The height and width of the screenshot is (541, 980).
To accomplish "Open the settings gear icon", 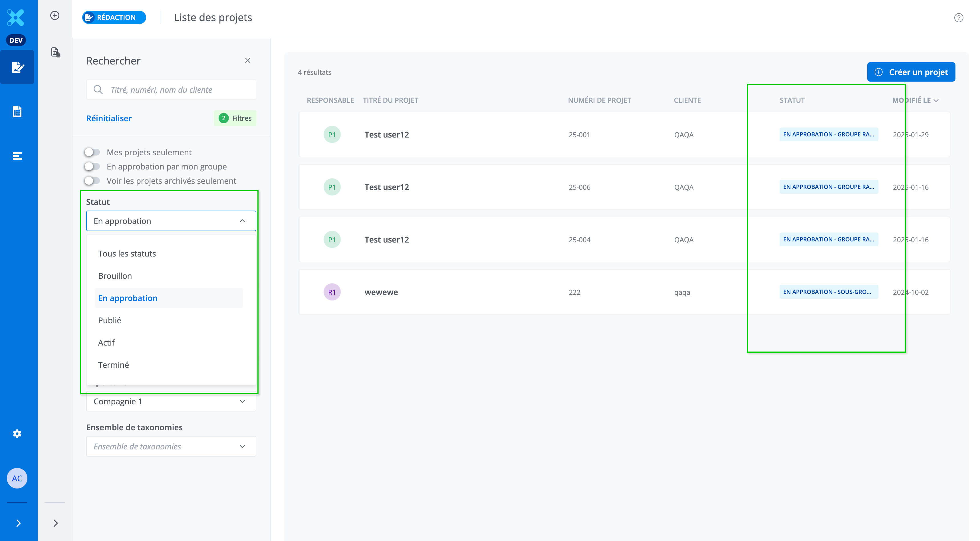I will point(17,433).
